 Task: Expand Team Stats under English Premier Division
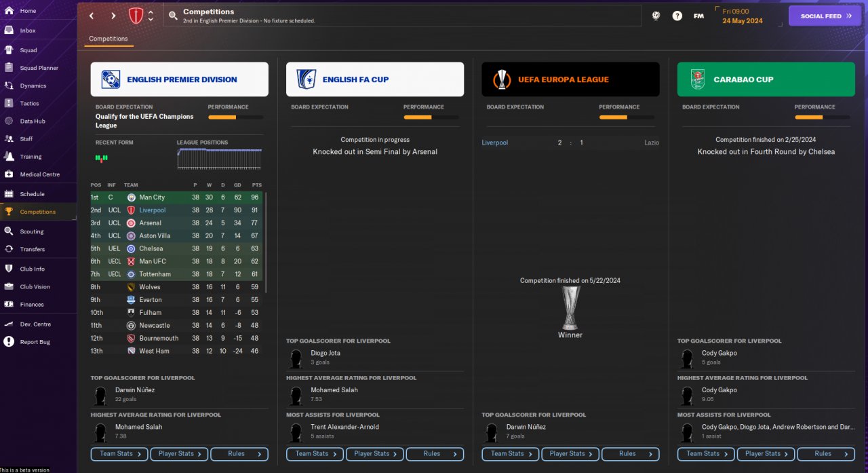[x=119, y=454]
